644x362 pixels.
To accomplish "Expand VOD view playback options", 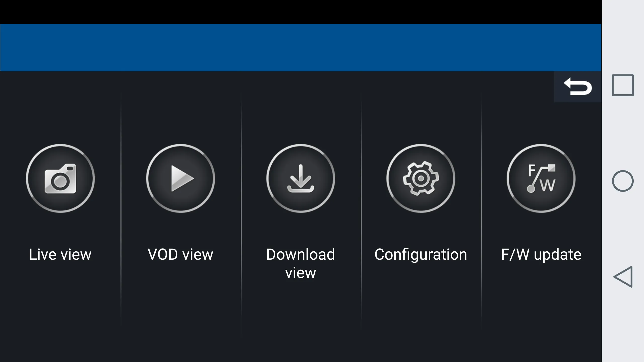I will coord(180,178).
